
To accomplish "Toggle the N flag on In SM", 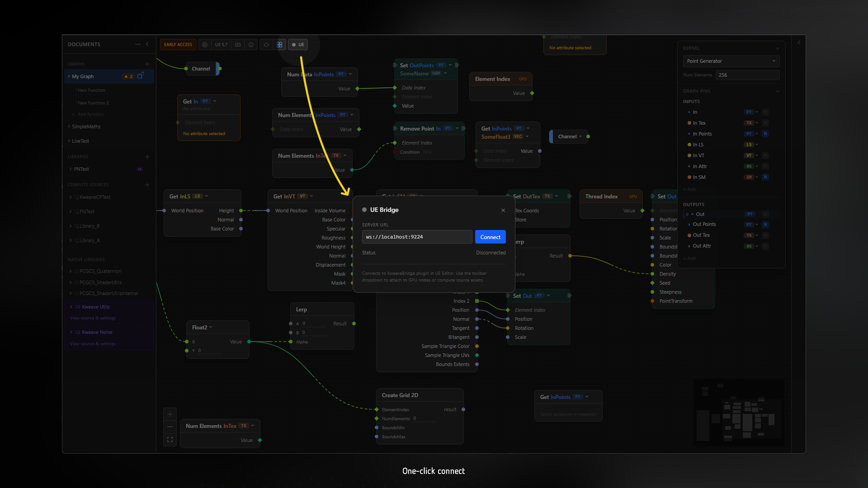I will pyautogui.click(x=765, y=177).
